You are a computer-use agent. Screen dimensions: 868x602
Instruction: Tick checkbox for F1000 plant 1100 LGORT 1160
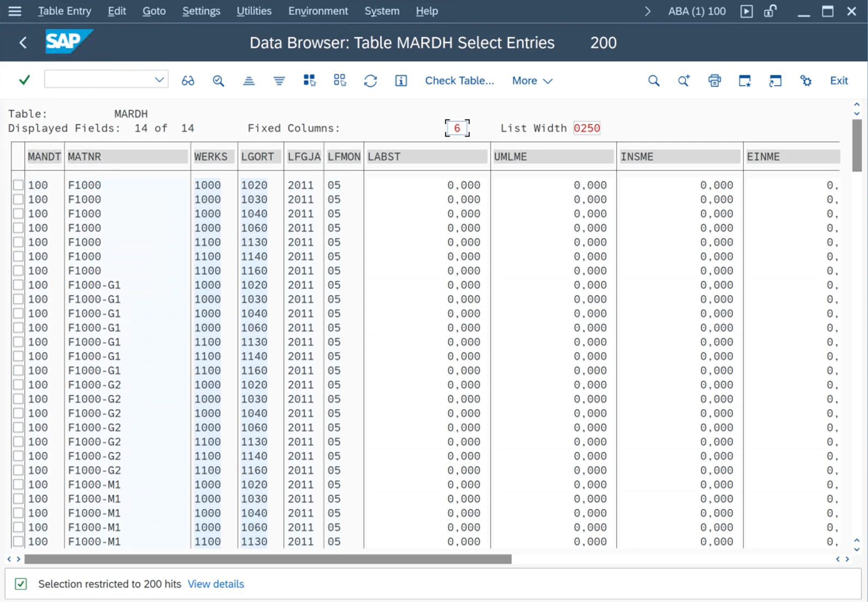(19, 270)
